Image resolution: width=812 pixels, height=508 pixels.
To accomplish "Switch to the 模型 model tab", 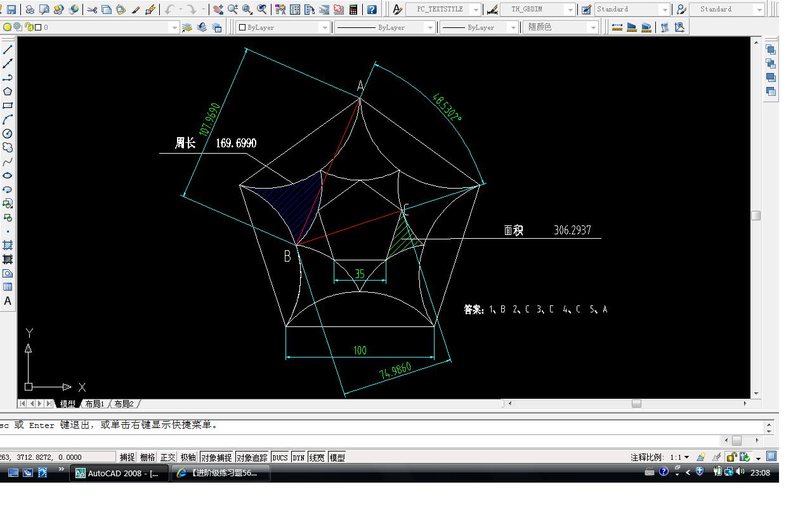I will click(x=67, y=404).
